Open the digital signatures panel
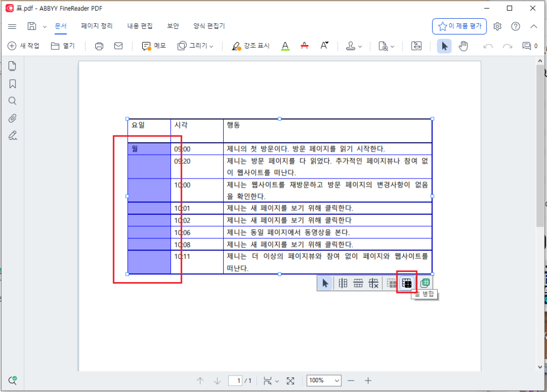 [12, 135]
